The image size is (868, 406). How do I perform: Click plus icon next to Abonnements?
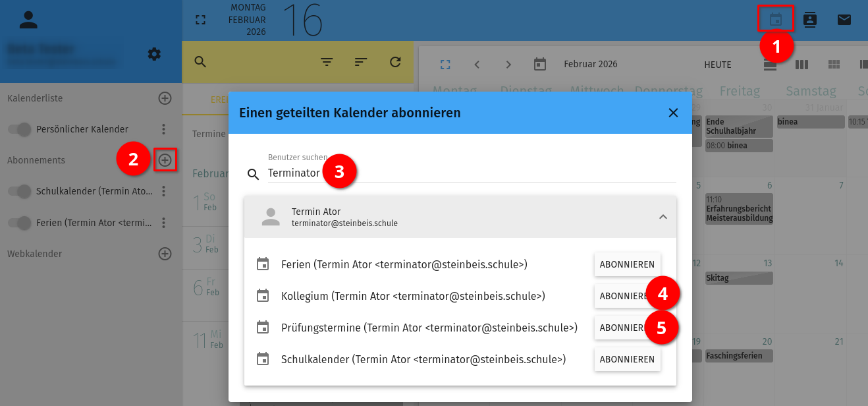[165, 160]
